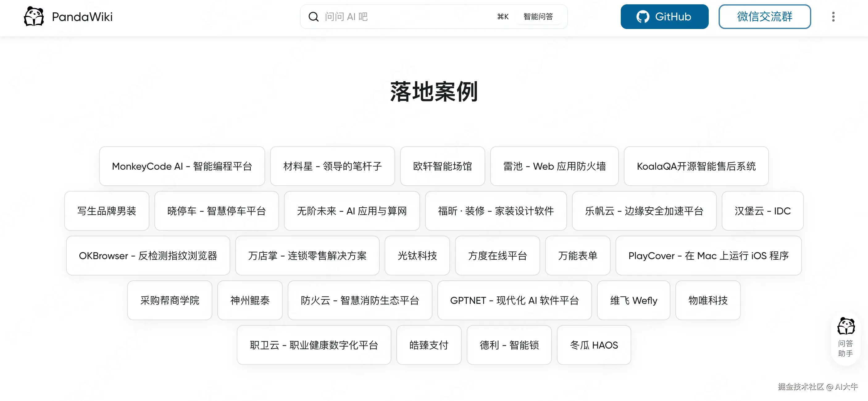Click the PandaWiki title text

[82, 16]
